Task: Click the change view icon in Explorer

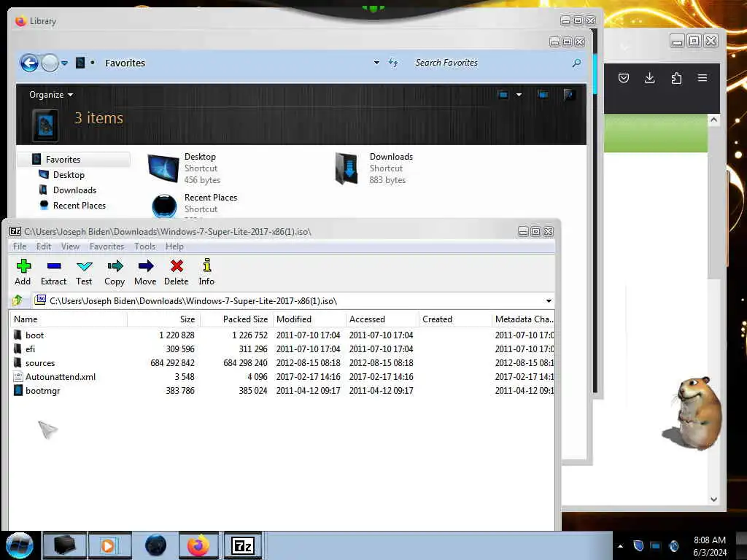Action: (x=503, y=94)
